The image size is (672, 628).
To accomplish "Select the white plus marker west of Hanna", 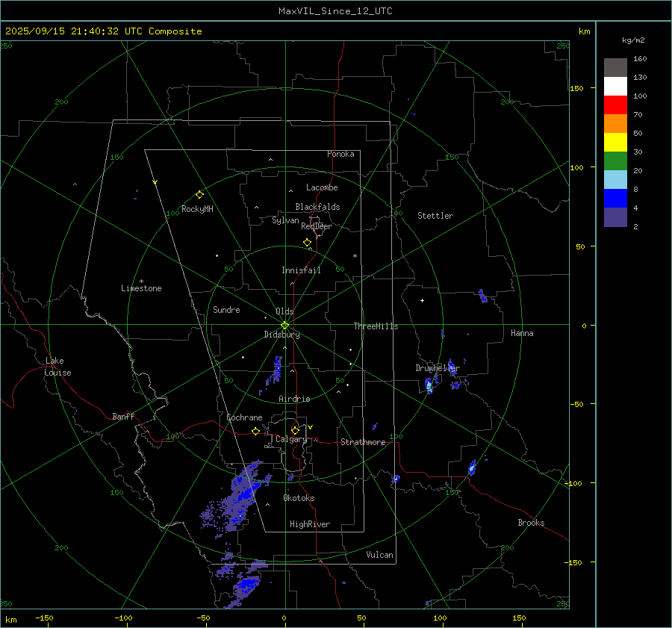I will point(422,300).
